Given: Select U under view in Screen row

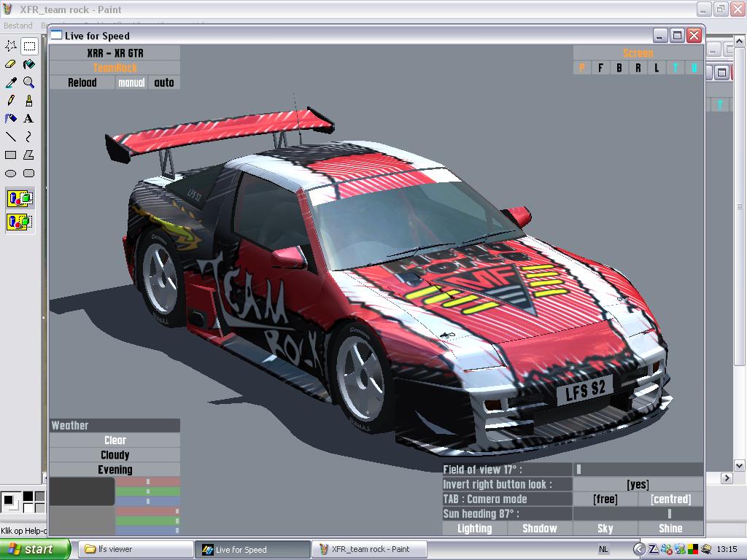Looking at the screenshot, I should (694, 68).
